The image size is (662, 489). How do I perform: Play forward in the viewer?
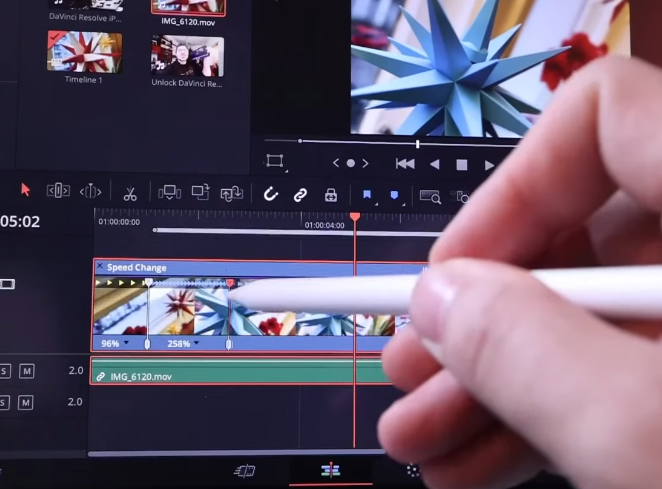click(489, 165)
